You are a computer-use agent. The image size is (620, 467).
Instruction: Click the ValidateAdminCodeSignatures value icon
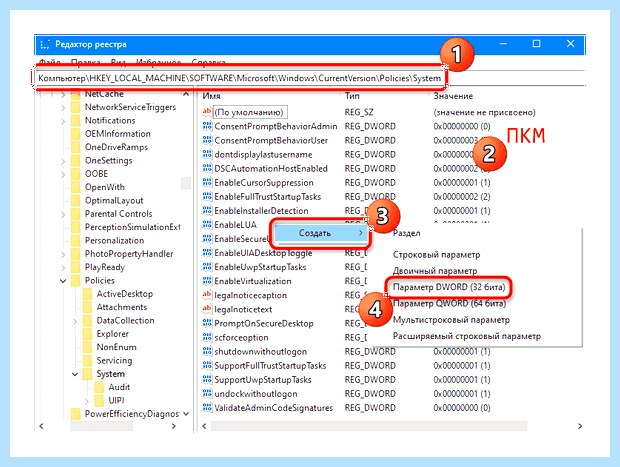tap(207, 407)
